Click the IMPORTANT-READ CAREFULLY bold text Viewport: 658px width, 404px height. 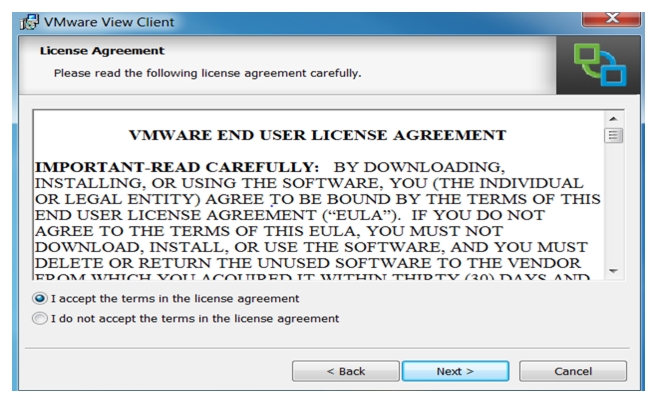pos(177,167)
